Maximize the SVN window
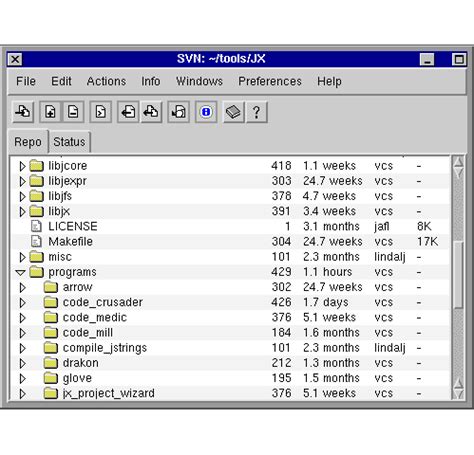The width and height of the screenshot is (474, 455). tap(459, 60)
